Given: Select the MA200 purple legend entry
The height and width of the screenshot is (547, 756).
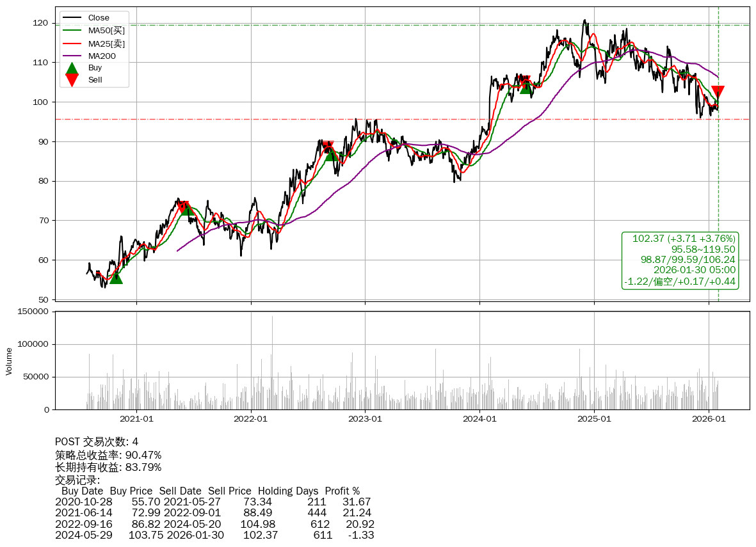Looking at the screenshot, I should 101,56.
